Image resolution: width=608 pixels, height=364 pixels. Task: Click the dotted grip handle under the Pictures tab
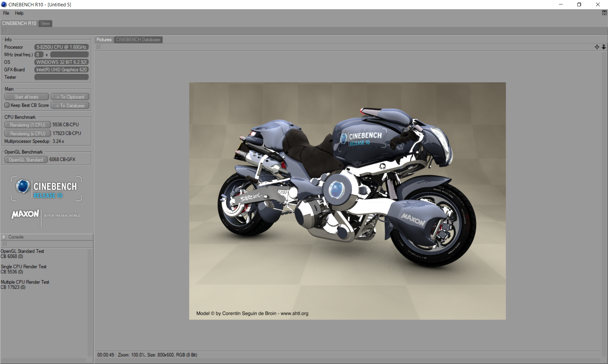point(99,47)
